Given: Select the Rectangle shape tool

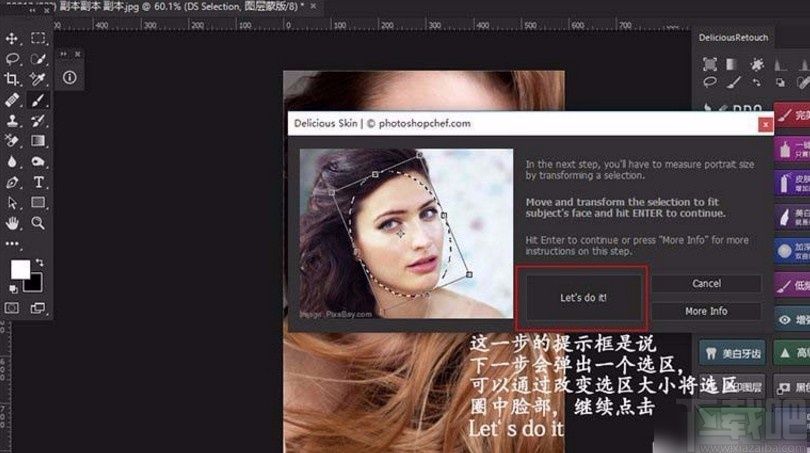Looking at the screenshot, I should (x=38, y=202).
